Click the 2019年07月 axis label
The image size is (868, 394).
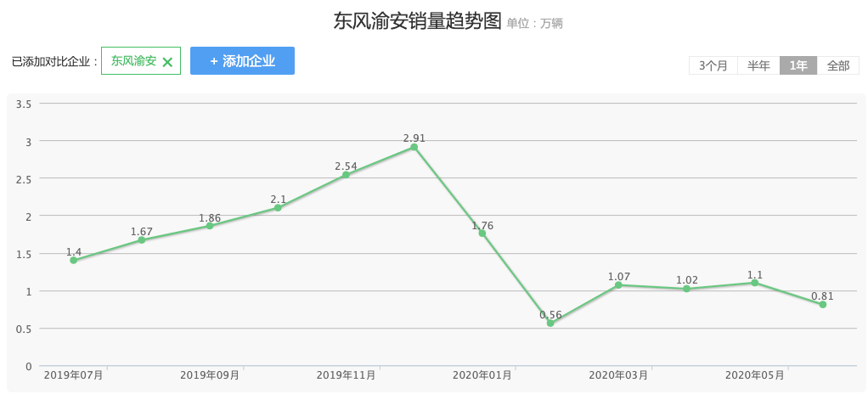click(x=74, y=375)
